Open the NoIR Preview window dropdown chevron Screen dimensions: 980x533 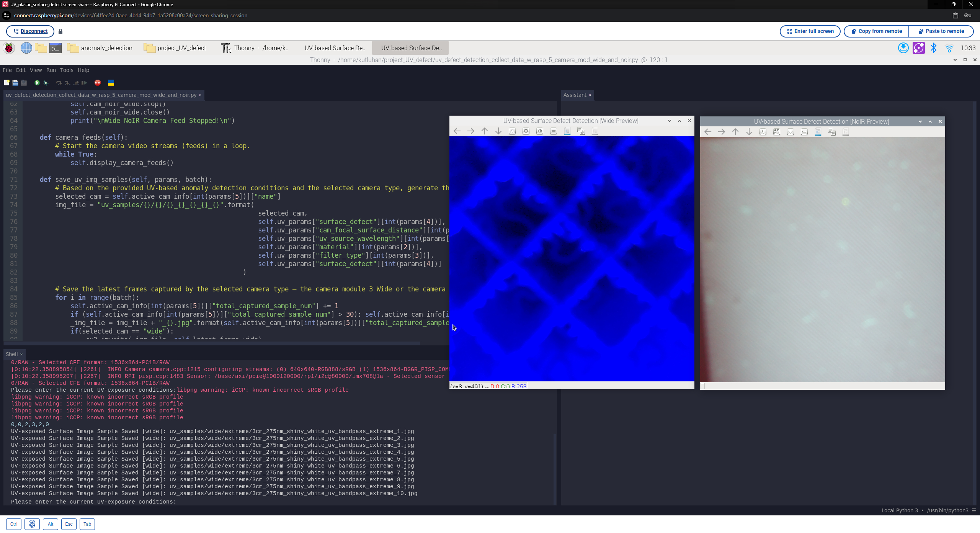920,121
